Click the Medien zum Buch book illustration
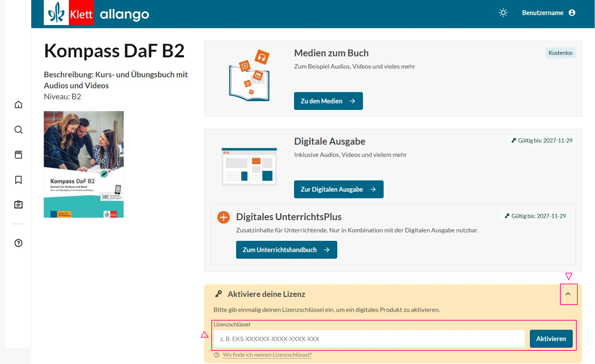Screen dimensions: 595x364 click(249, 75)
